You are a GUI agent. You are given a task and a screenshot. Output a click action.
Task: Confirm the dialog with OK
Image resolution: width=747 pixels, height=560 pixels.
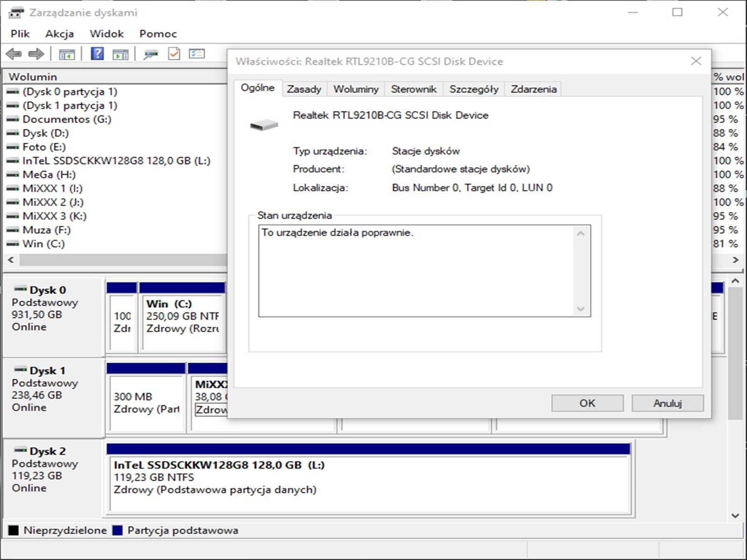point(587,403)
